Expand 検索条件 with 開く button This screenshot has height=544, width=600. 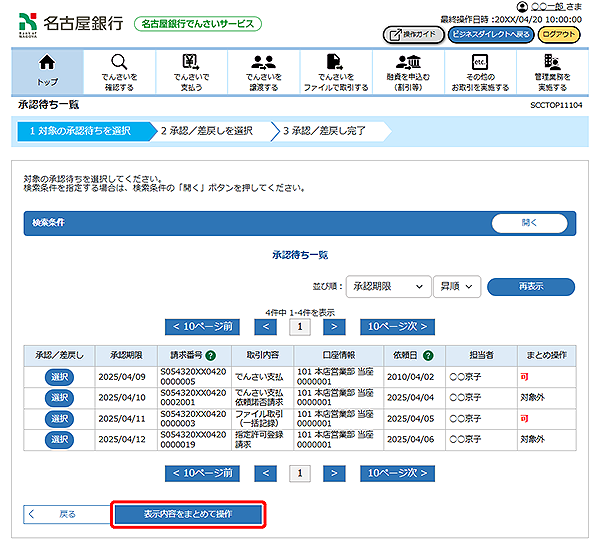(529, 223)
